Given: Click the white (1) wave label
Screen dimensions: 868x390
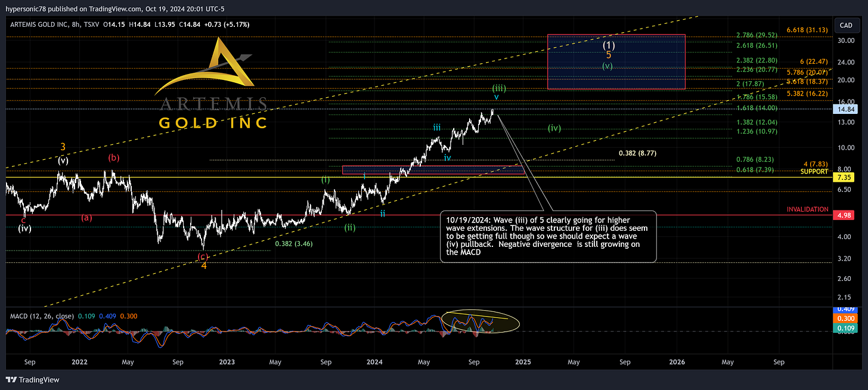Looking at the screenshot, I should point(608,45).
